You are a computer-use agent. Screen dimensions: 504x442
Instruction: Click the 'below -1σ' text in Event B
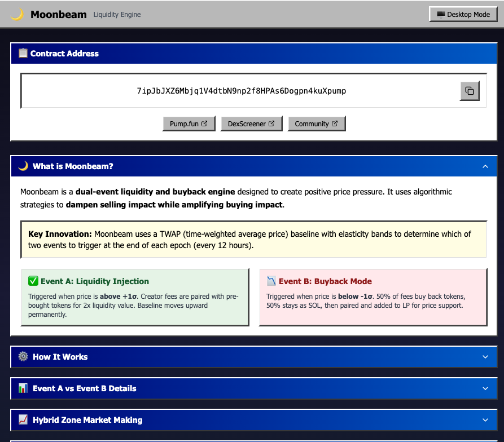[355, 297]
